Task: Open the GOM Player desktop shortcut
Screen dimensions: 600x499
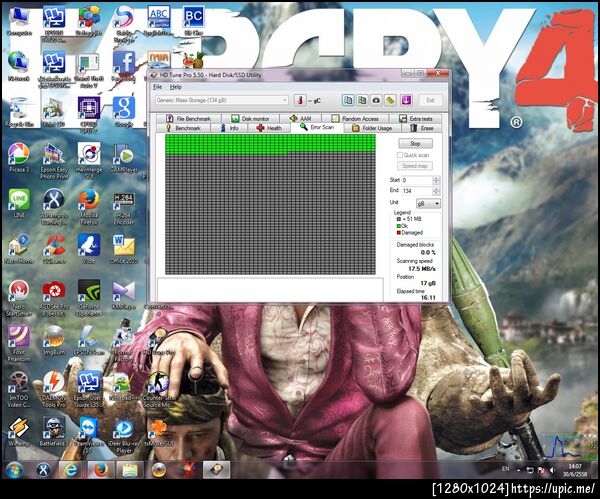Action: pyautogui.click(x=123, y=158)
